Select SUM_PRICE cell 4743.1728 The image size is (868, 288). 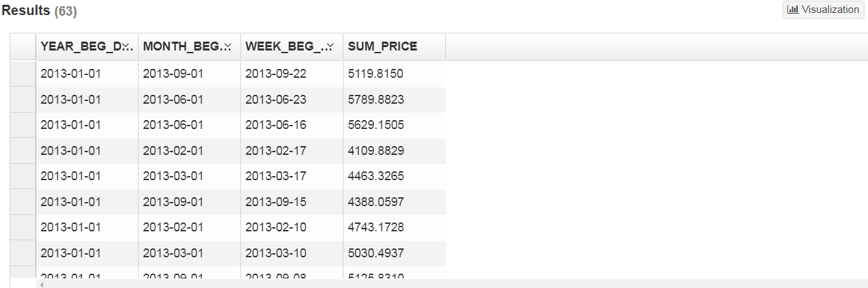coord(394,227)
